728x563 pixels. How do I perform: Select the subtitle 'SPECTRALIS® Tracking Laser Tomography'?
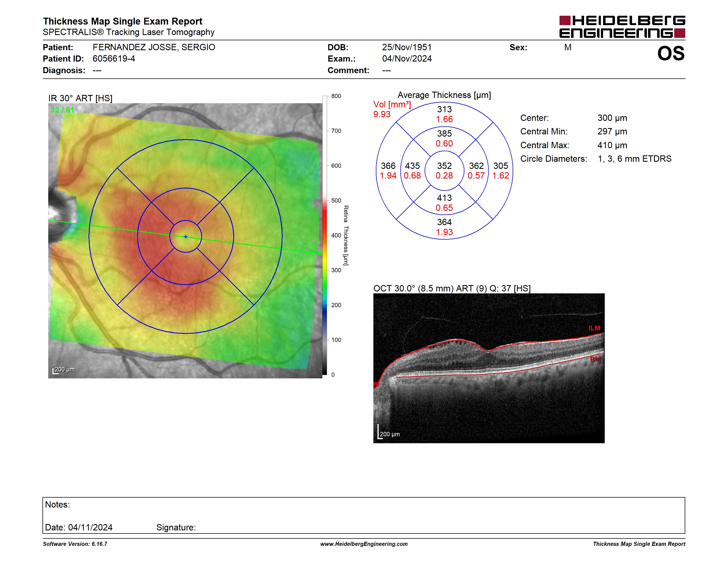pyautogui.click(x=128, y=32)
